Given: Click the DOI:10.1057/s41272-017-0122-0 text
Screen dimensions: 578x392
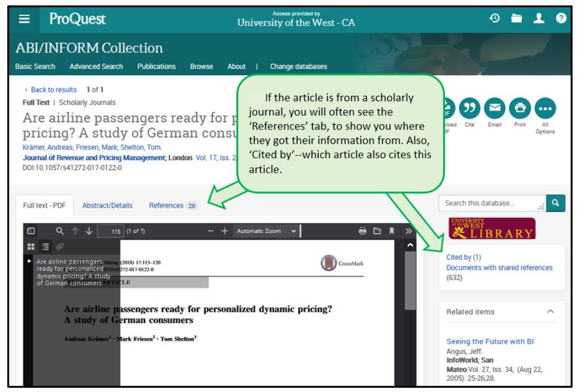Looking at the screenshot, I should point(72,168).
